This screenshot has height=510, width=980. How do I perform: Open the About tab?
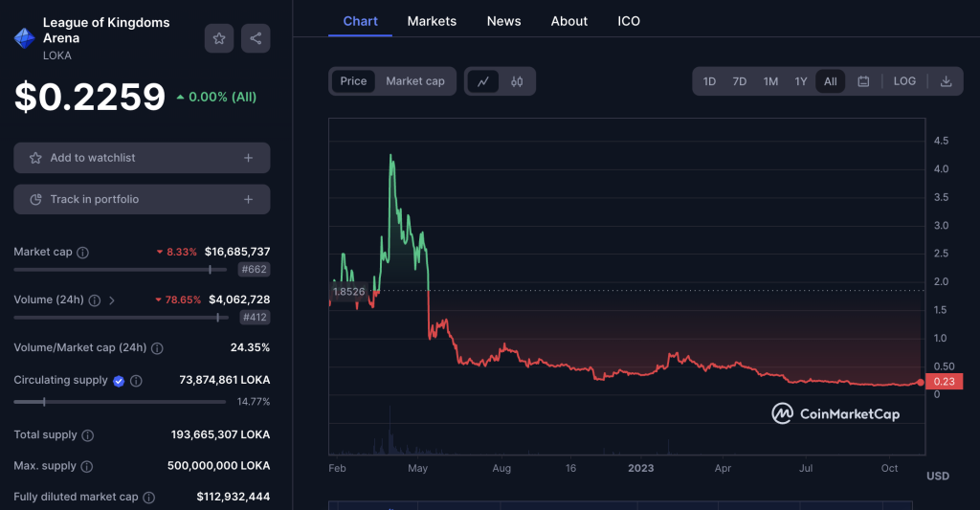click(568, 21)
